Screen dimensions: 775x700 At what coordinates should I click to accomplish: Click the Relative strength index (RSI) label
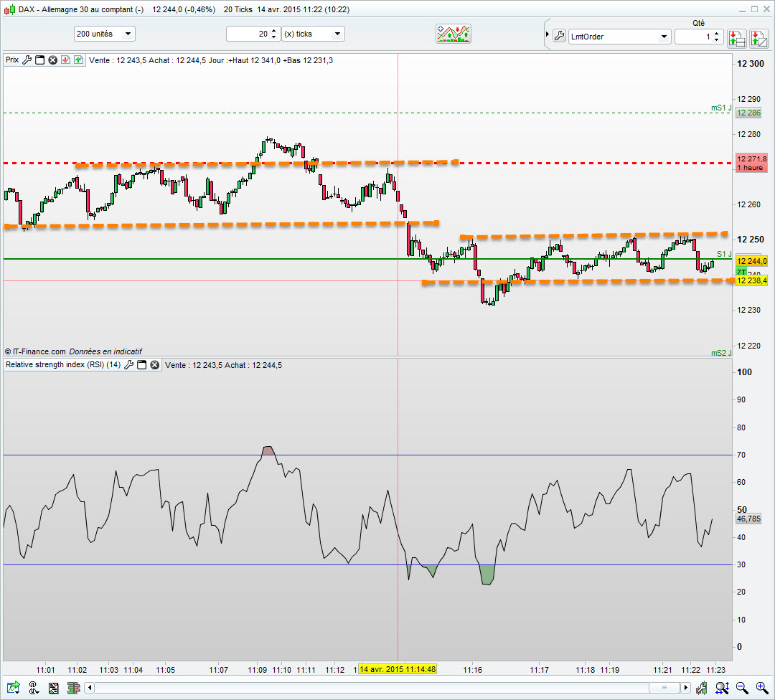coord(63,365)
